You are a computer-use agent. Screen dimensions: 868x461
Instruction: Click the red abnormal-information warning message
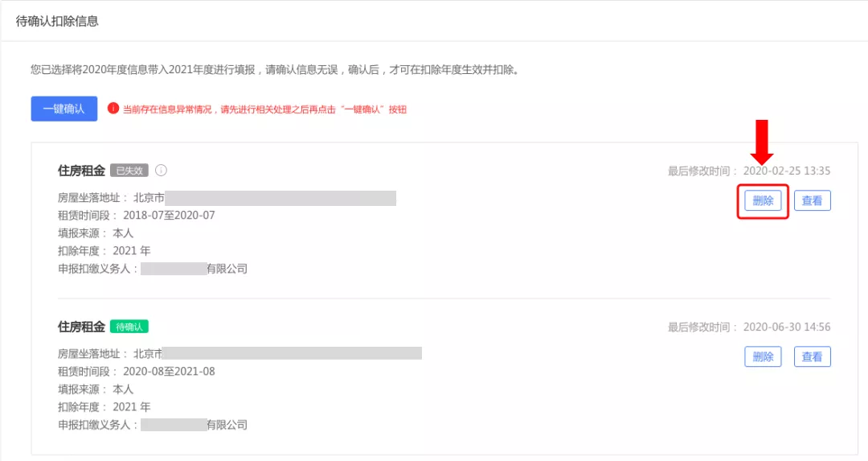pyautogui.click(x=264, y=109)
